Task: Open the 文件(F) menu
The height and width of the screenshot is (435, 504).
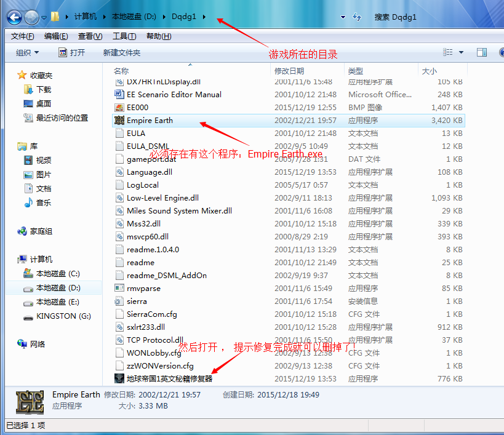Action: (x=23, y=36)
